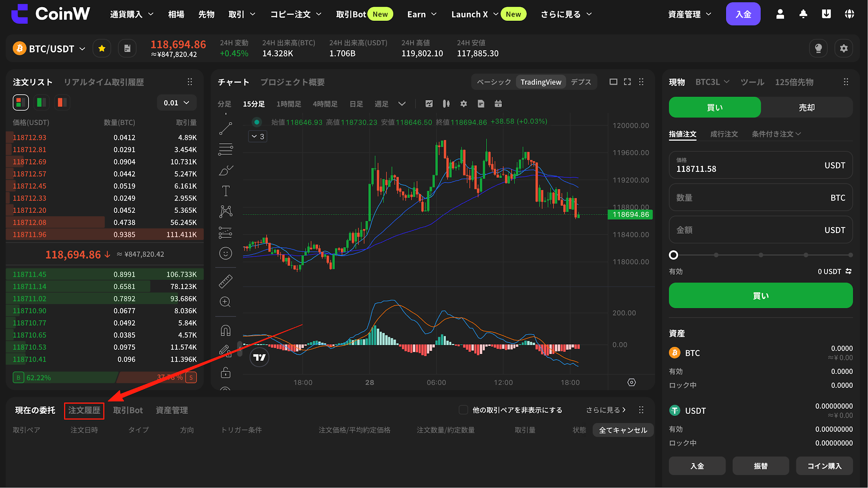Open the account profile icon
Screen dimensions: 868x488
(x=780, y=14)
